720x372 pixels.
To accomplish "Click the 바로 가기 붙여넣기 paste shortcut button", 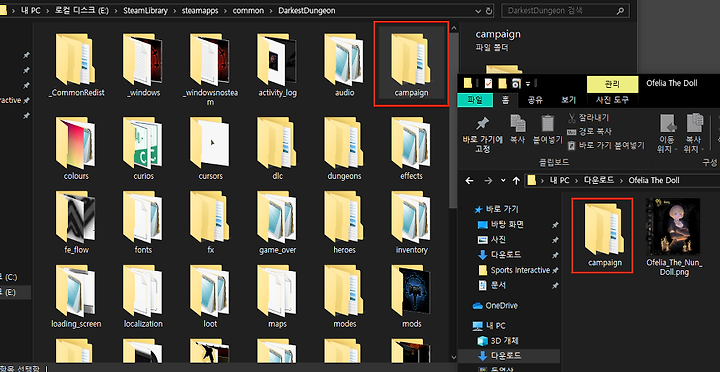I will [606, 146].
